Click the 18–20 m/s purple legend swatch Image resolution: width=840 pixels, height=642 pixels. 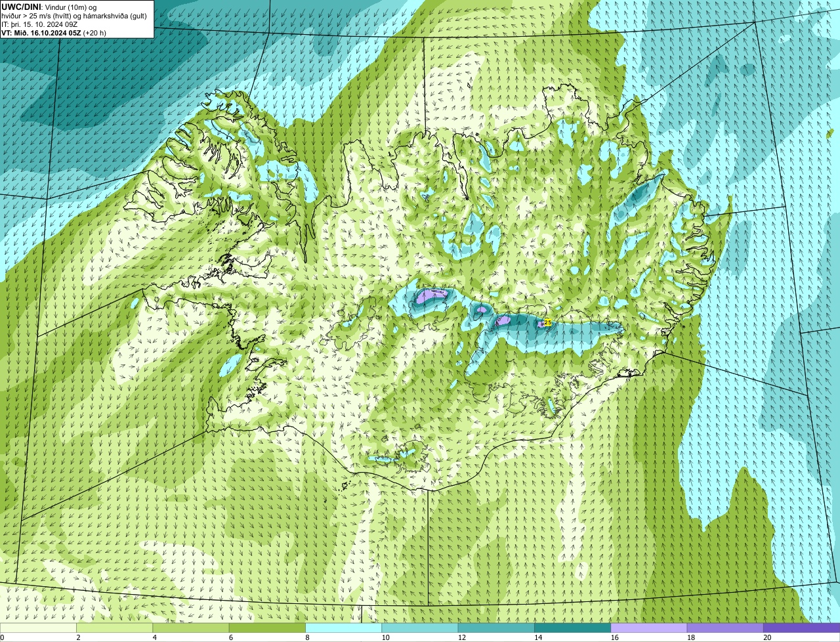725,628
